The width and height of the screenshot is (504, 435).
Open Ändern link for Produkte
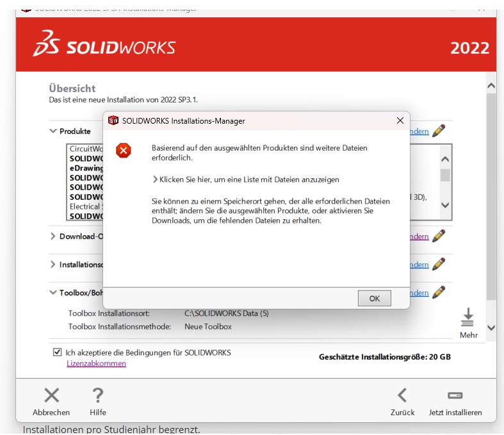click(419, 131)
